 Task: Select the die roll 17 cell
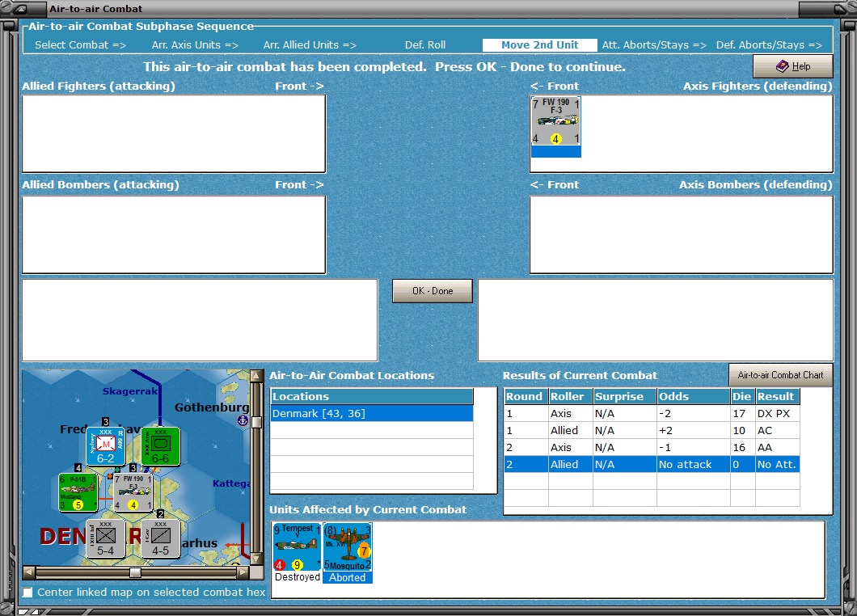(743, 413)
